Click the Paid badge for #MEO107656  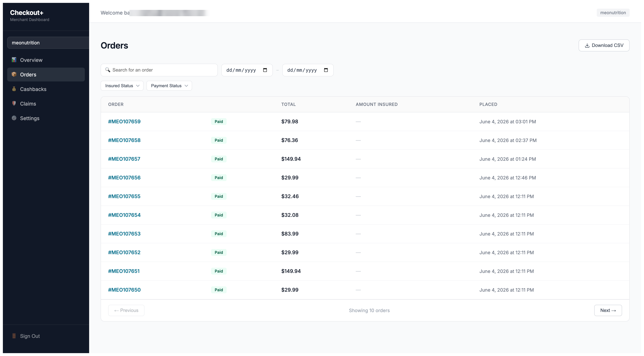point(218,177)
